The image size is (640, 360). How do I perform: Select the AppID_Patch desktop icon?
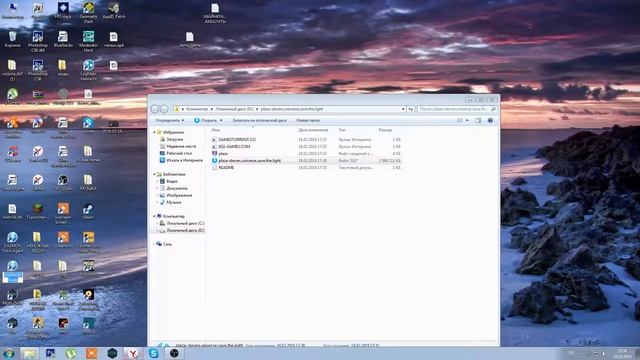113,10
